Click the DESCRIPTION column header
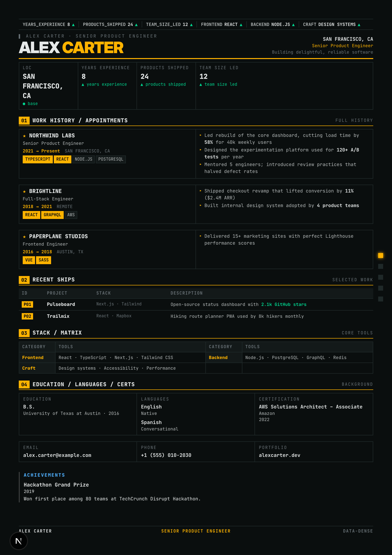 (187, 293)
